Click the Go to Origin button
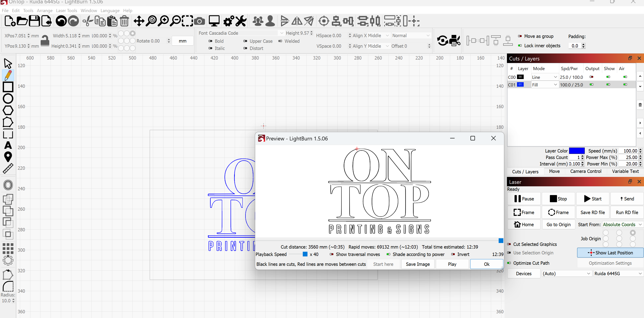 (558, 224)
